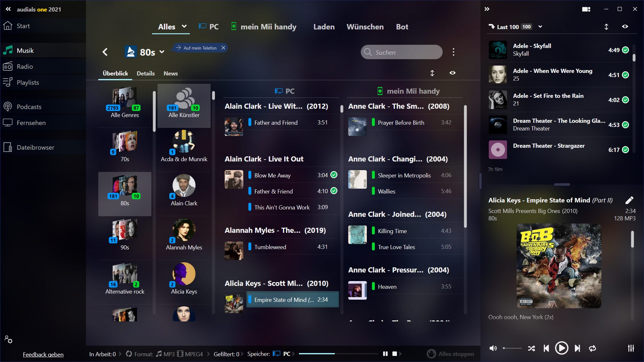
Task: Remove the Auf mein Telefon tag
Action: point(223,48)
